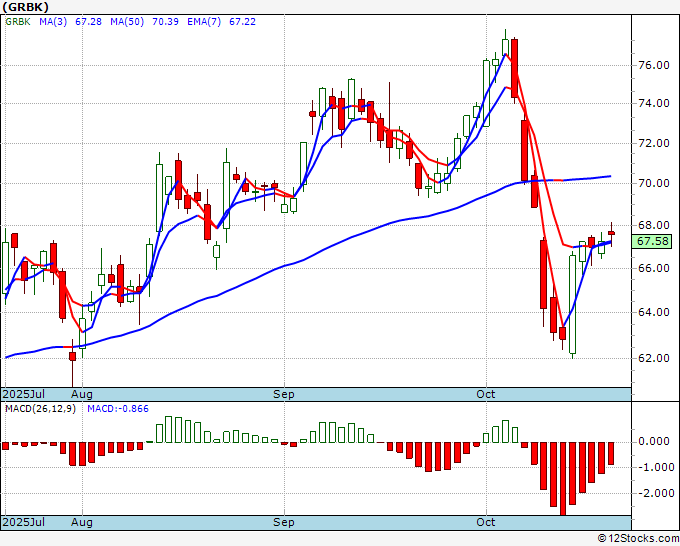Screen dimensions: 680x546
Task: Select the green GRBK legend label
Action: coord(18,22)
